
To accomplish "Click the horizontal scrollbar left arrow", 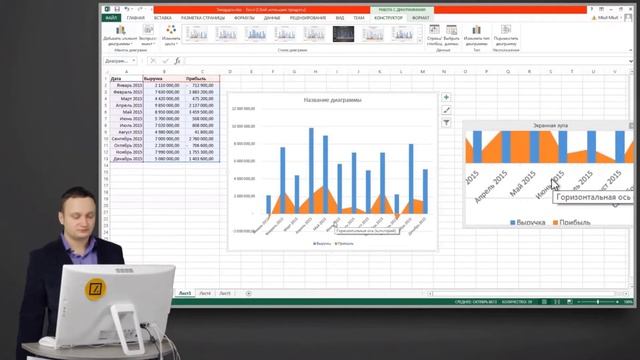I will [430, 293].
